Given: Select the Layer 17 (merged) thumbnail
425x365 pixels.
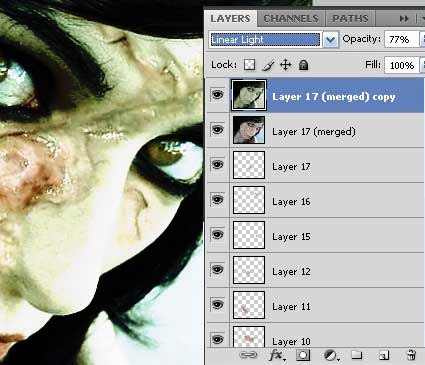Looking at the screenshot, I should pos(249,130).
